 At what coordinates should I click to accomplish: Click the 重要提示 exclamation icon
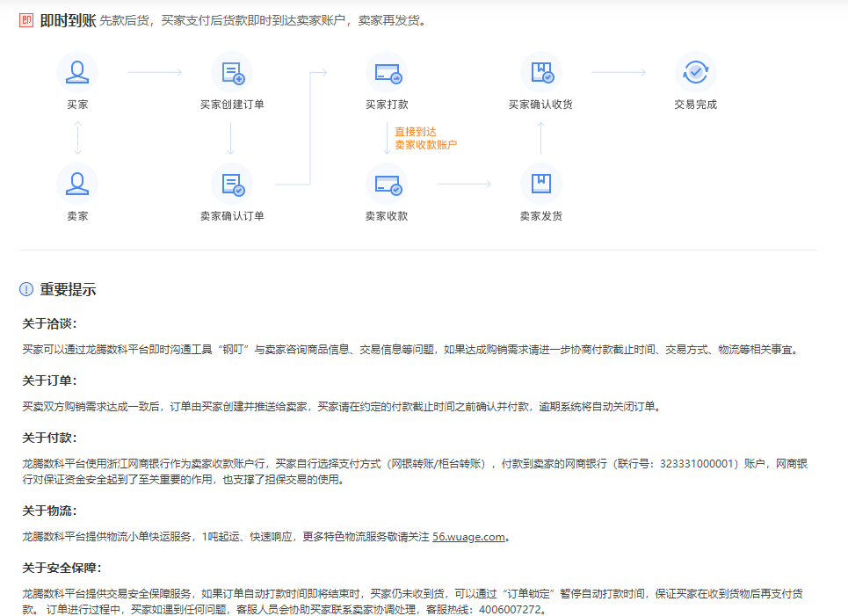[x=26, y=289]
